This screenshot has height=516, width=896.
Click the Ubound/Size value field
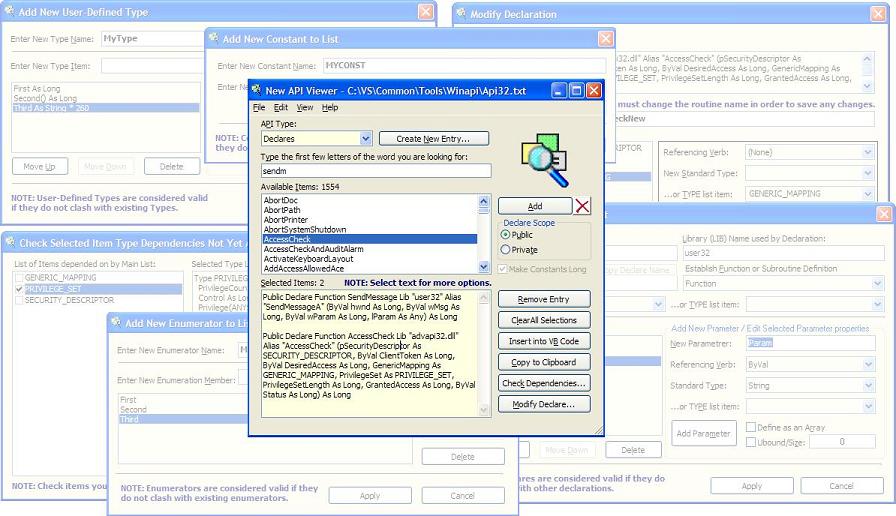842,442
